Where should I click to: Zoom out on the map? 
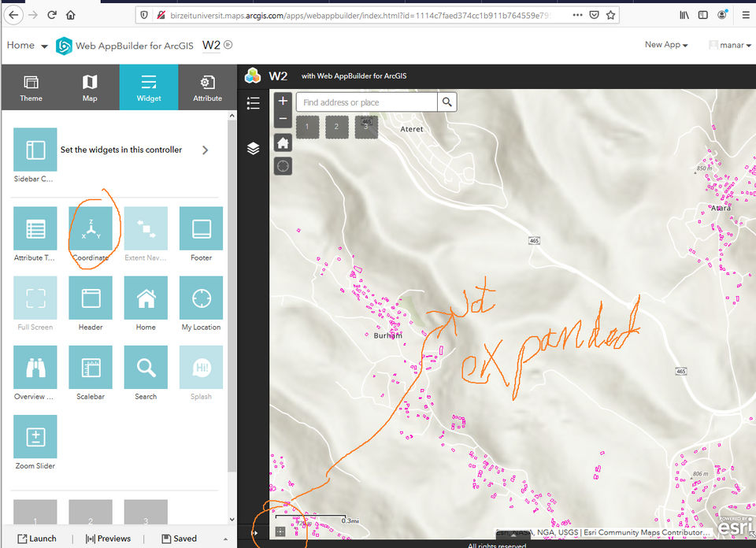tap(283, 119)
